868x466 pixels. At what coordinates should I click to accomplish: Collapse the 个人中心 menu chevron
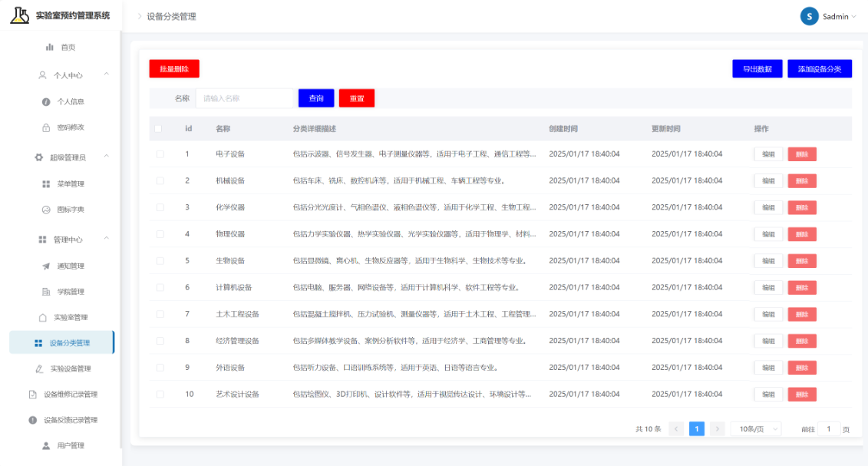tap(106, 74)
